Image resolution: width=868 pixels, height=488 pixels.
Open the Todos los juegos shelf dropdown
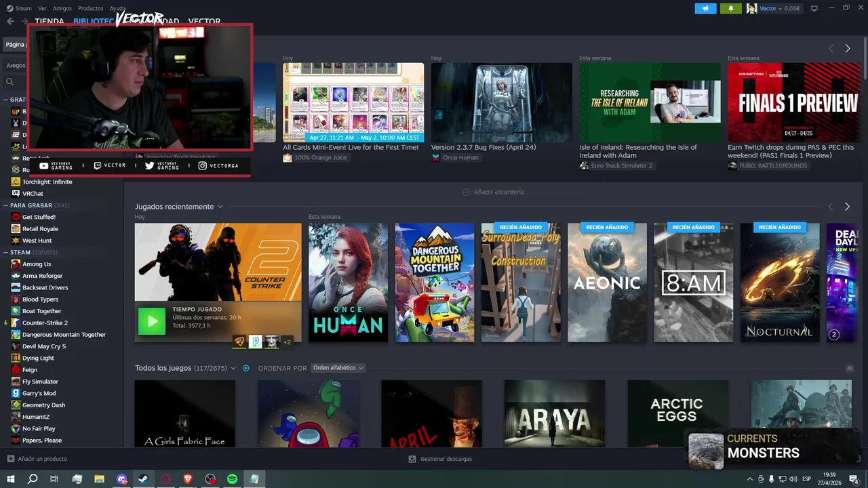233,368
